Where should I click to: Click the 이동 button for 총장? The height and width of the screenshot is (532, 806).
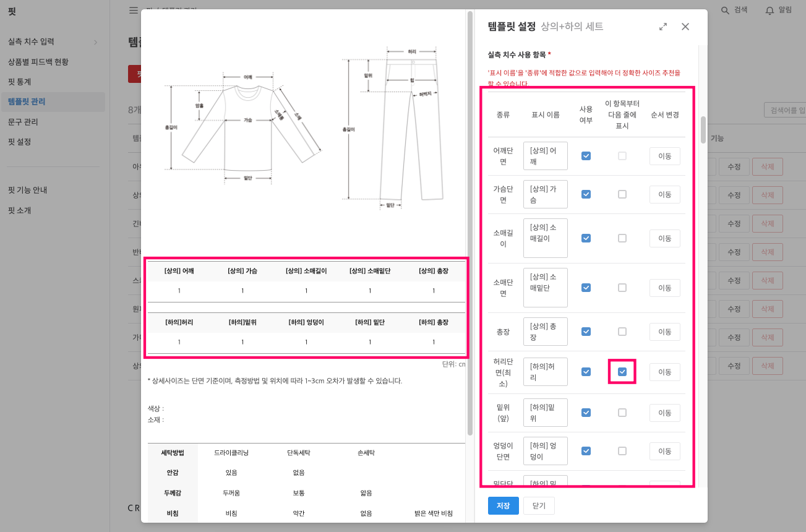tap(664, 332)
